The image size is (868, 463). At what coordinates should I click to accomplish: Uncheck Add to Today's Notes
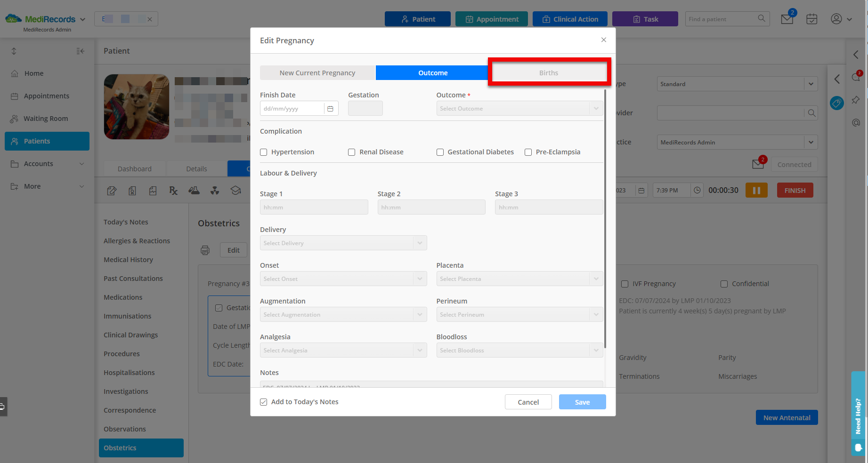pos(263,402)
